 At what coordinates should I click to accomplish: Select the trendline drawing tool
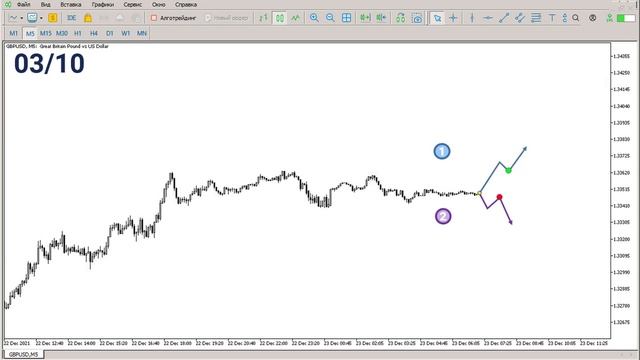coord(504,18)
